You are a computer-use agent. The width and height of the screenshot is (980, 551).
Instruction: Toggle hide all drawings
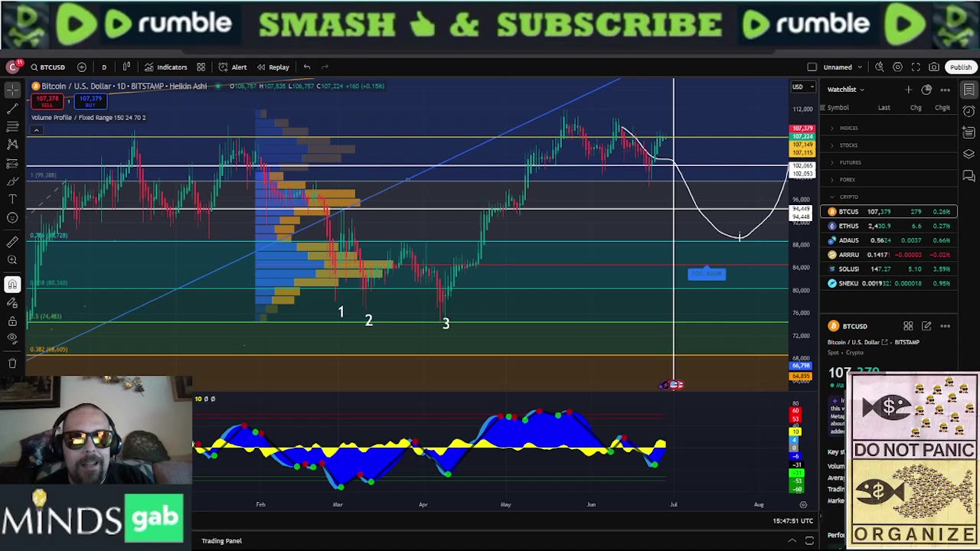pos(12,339)
